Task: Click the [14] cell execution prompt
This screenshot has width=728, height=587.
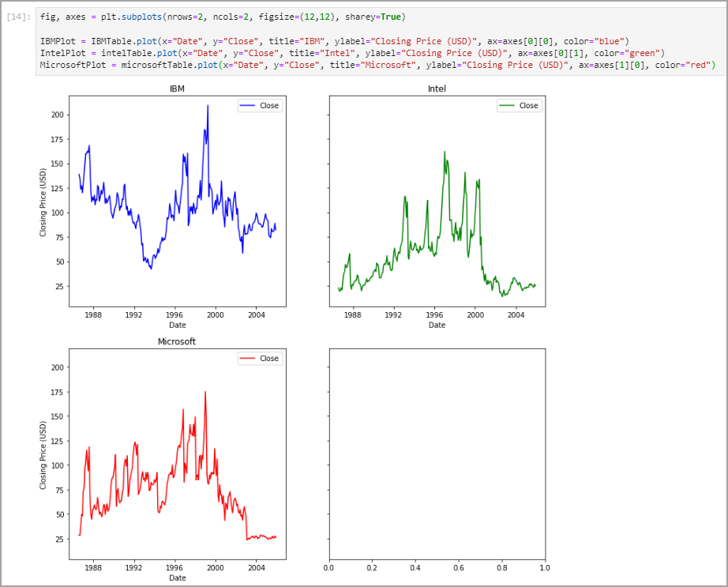Action: point(19,17)
